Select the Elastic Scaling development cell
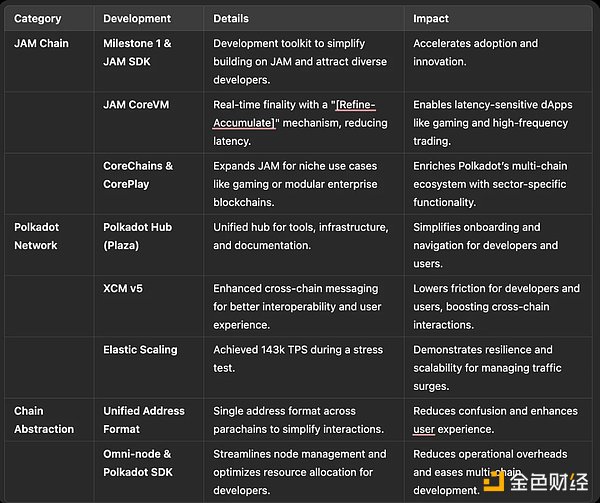Viewport: 600px width, 503px height. (x=140, y=350)
